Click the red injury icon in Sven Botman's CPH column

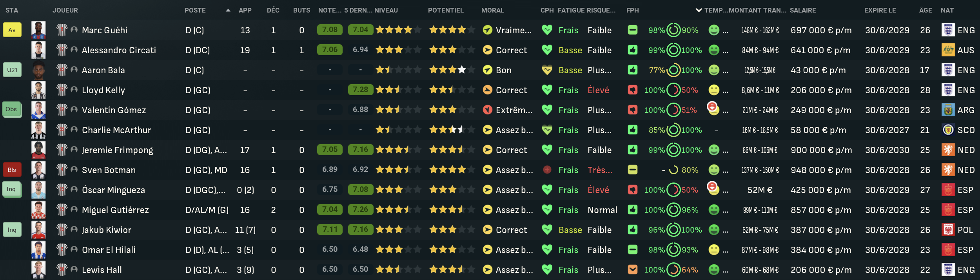pos(547,170)
